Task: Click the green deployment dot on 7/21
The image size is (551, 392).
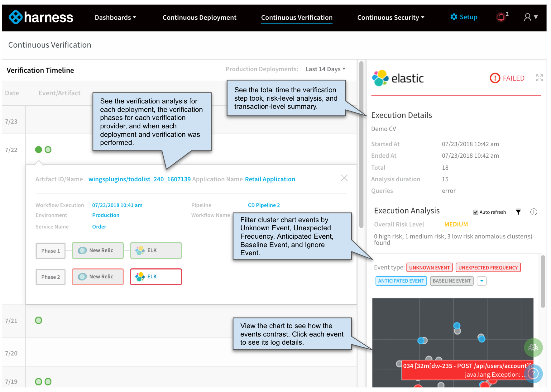Action: (x=39, y=320)
